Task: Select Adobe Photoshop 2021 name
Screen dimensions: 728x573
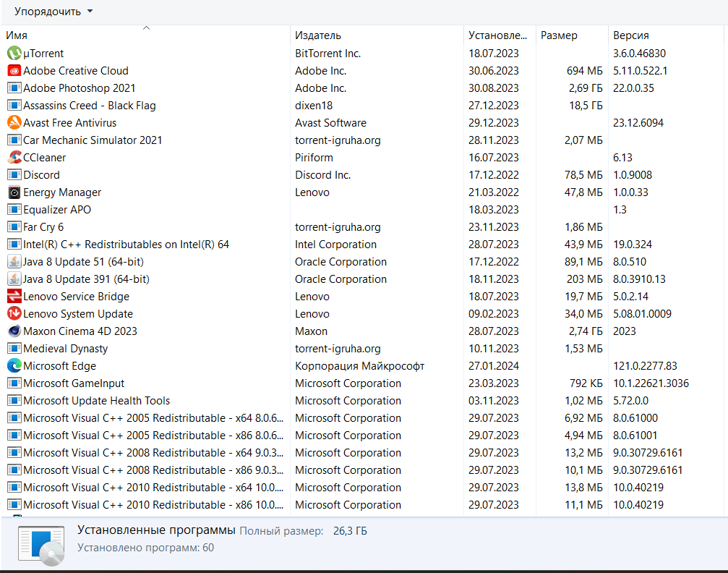Action: tap(80, 88)
